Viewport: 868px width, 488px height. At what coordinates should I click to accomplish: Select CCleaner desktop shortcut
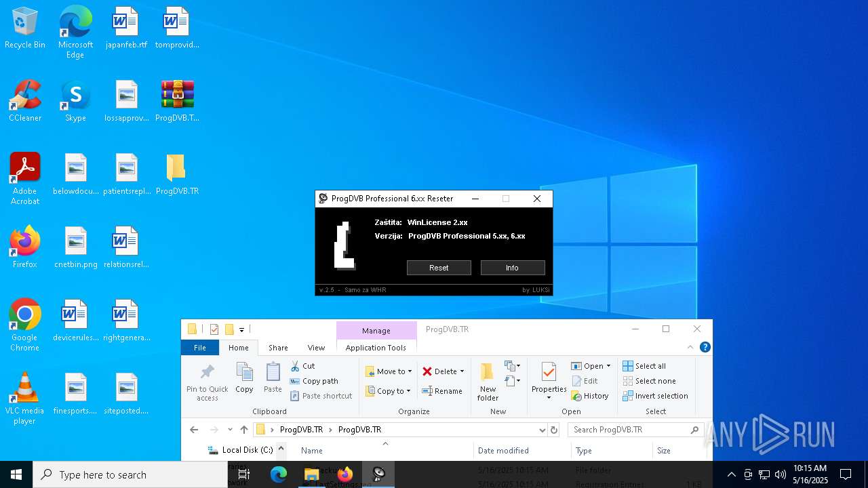click(25, 101)
